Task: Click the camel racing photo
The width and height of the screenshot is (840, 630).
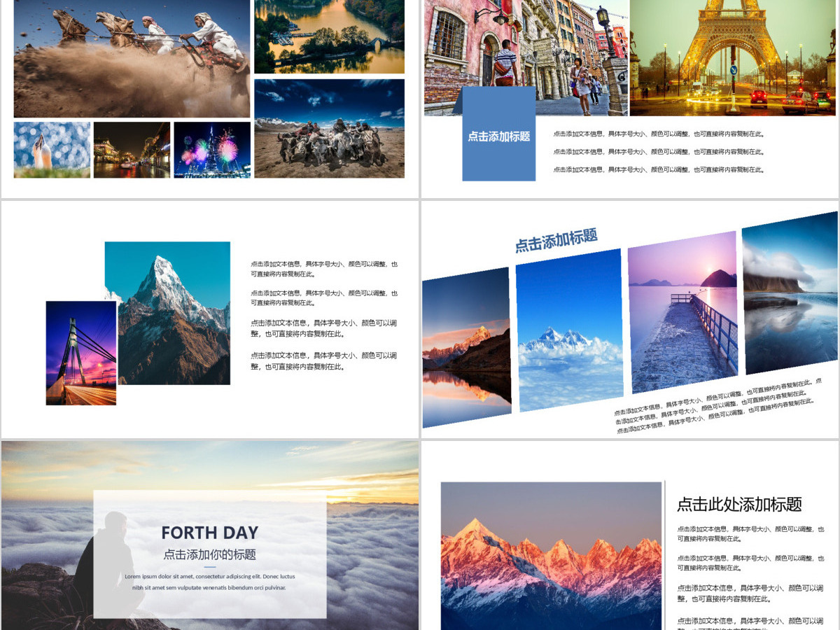Action: [132, 59]
